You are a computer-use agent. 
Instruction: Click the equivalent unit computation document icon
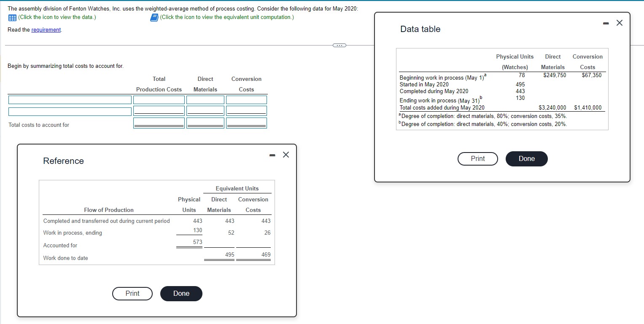[x=154, y=17]
